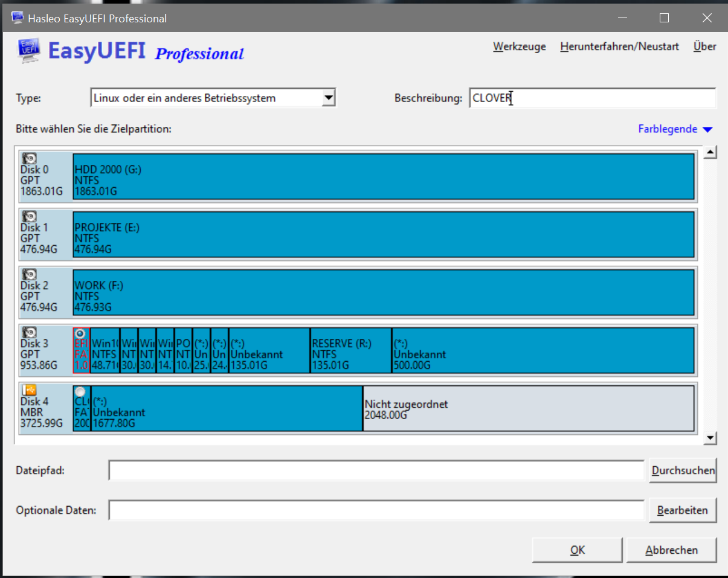728x578 pixels.
Task: Select the EFI partition radio button on Disk 3
Action: [x=80, y=333]
